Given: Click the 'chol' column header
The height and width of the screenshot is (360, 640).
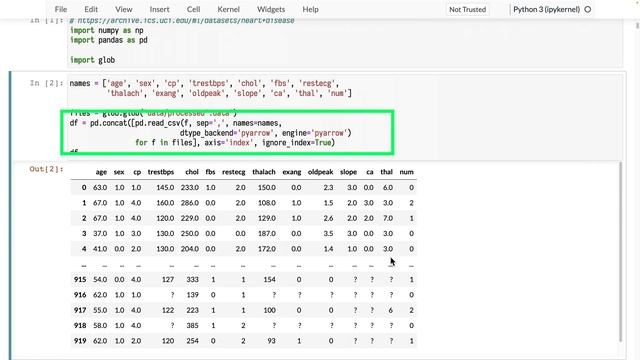Looking at the screenshot, I should [192, 172].
